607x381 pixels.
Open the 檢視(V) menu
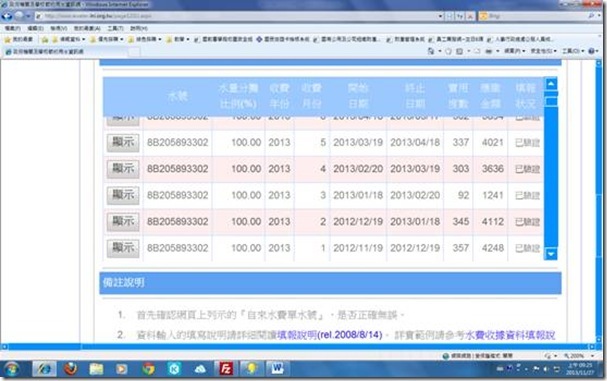pyautogui.click(x=58, y=28)
